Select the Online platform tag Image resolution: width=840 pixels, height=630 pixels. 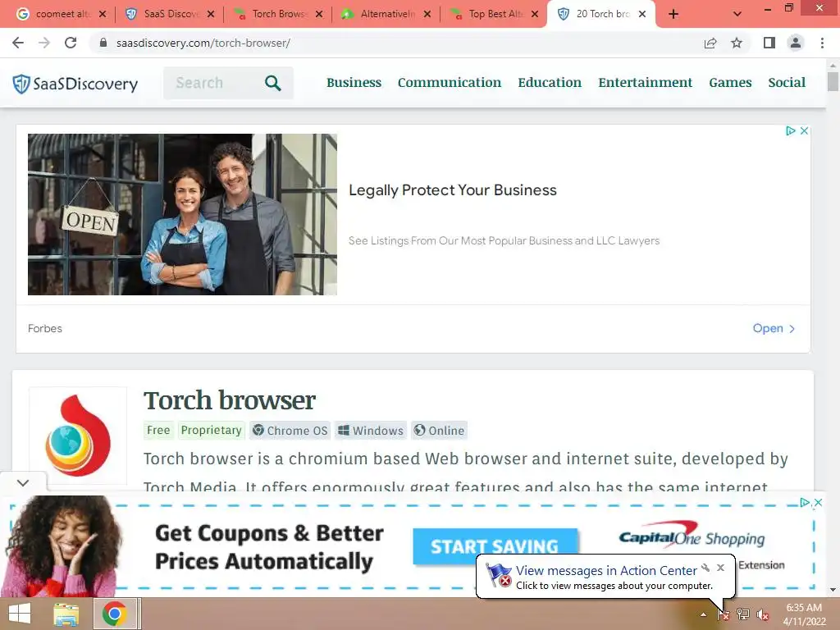[x=439, y=430]
